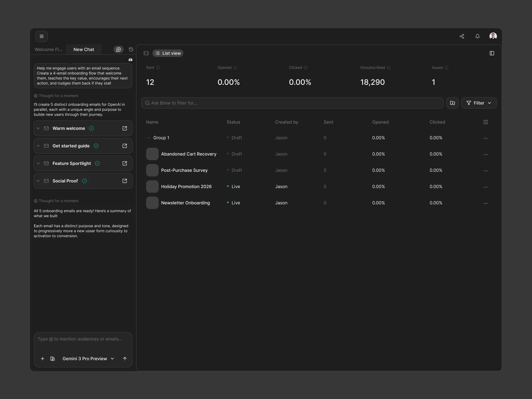Click the plus attach icon in chat input
Screen dimensions: 532x399
[x=43, y=359]
